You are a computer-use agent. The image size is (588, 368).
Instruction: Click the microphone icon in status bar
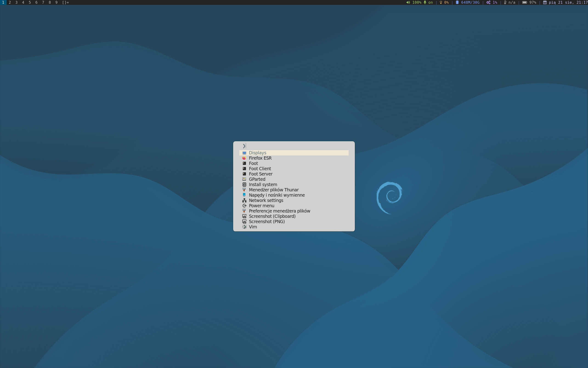pyautogui.click(x=425, y=3)
